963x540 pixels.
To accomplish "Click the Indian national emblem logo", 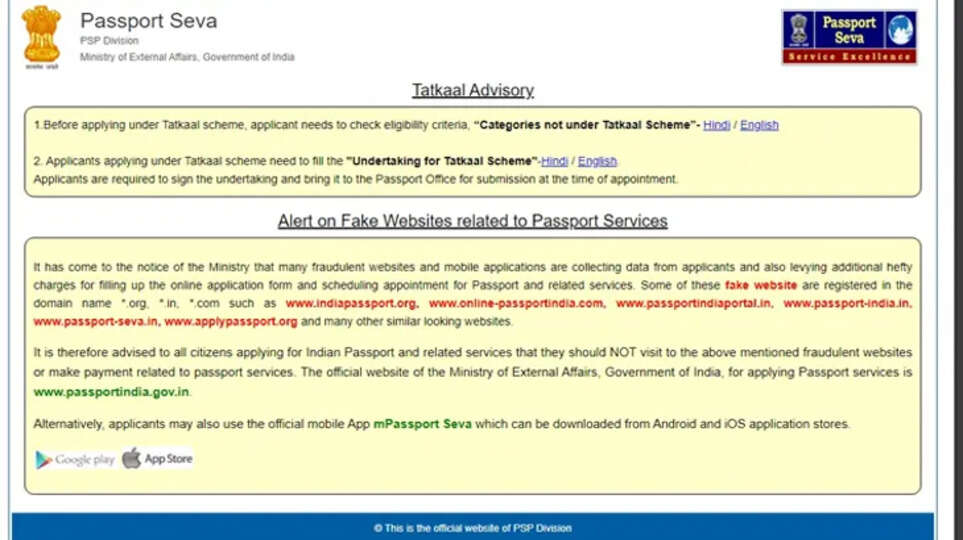I will click(41, 36).
